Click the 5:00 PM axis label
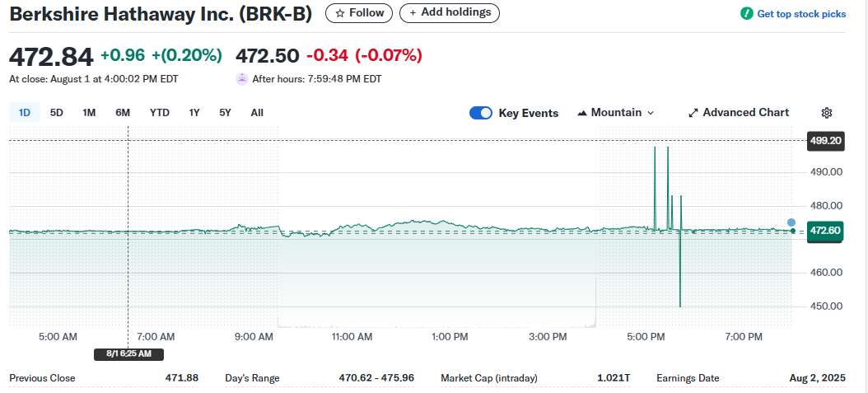 pos(644,336)
